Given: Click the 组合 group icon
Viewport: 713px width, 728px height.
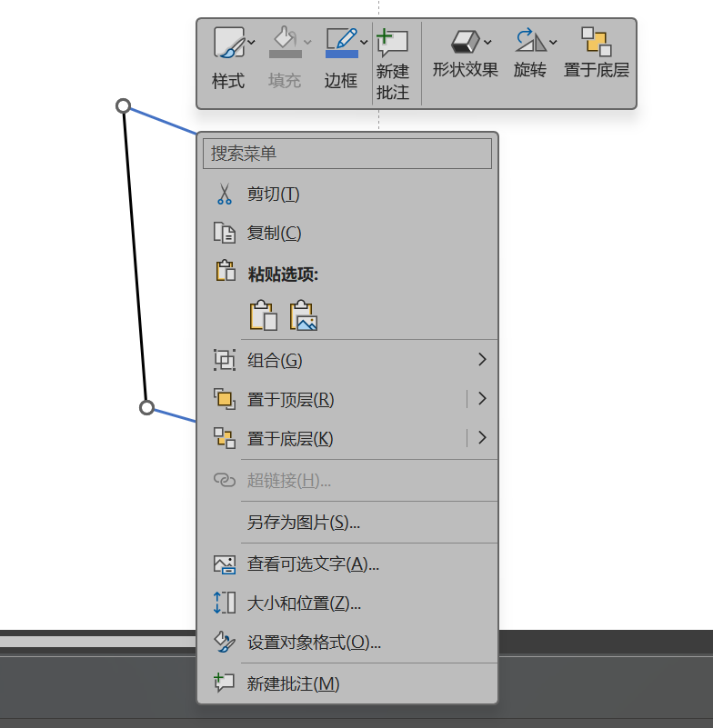Looking at the screenshot, I should pos(225,360).
